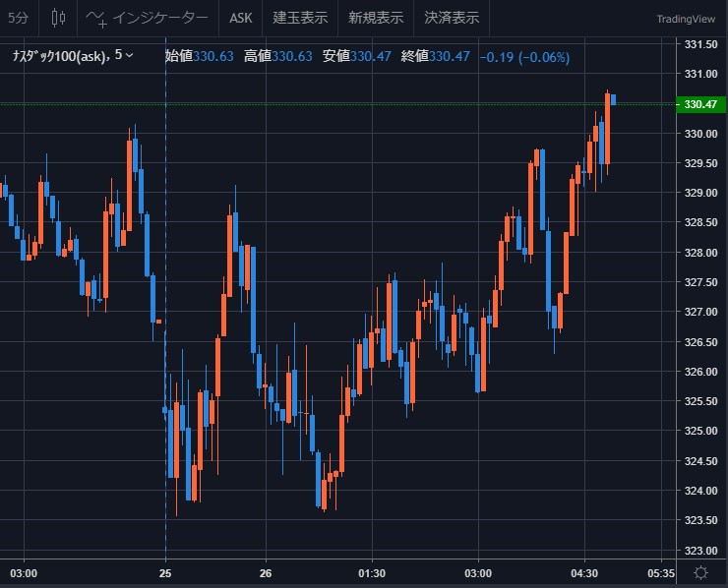The height and width of the screenshot is (588, 728).
Task: Select the 高値 330.63 high value
Action: click(x=277, y=56)
